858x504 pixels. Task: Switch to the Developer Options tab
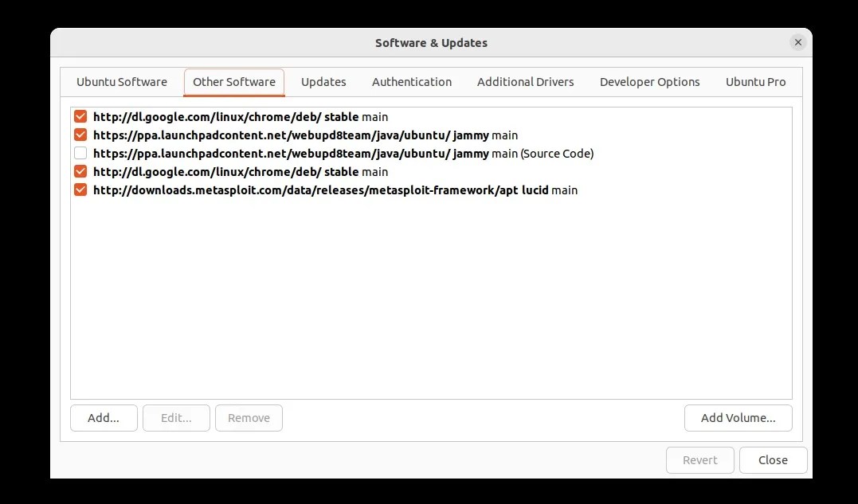tap(649, 81)
